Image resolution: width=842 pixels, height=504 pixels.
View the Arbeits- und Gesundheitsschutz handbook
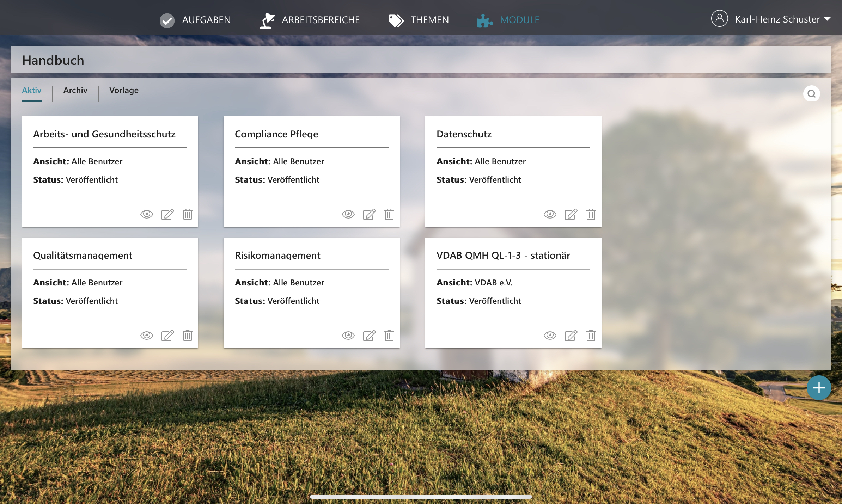click(x=147, y=214)
